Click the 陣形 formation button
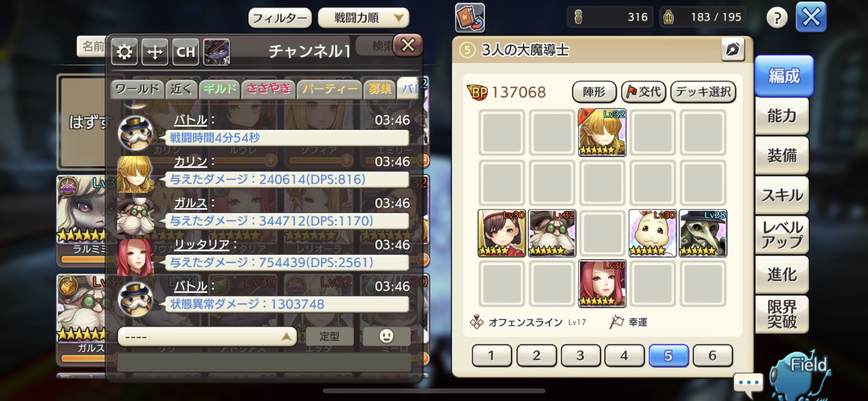This screenshot has height=401, width=868. click(x=594, y=91)
